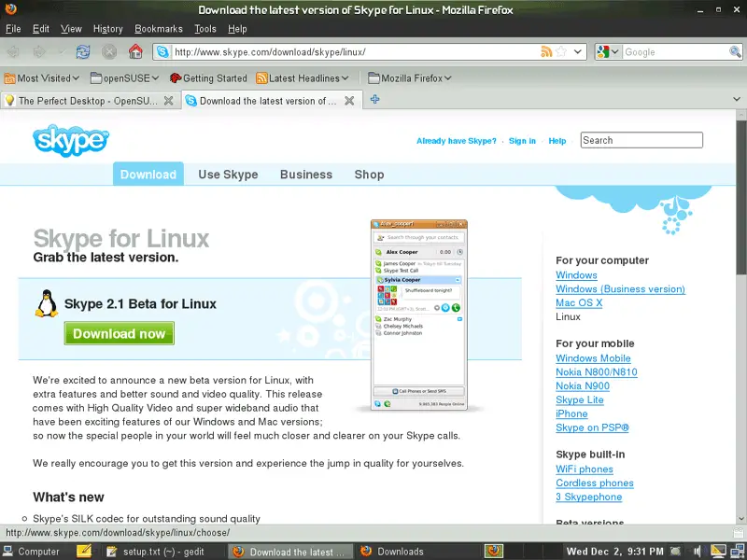Click the volume icon in system tray
The height and width of the screenshot is (560, 747).
(x=698, y=552)
